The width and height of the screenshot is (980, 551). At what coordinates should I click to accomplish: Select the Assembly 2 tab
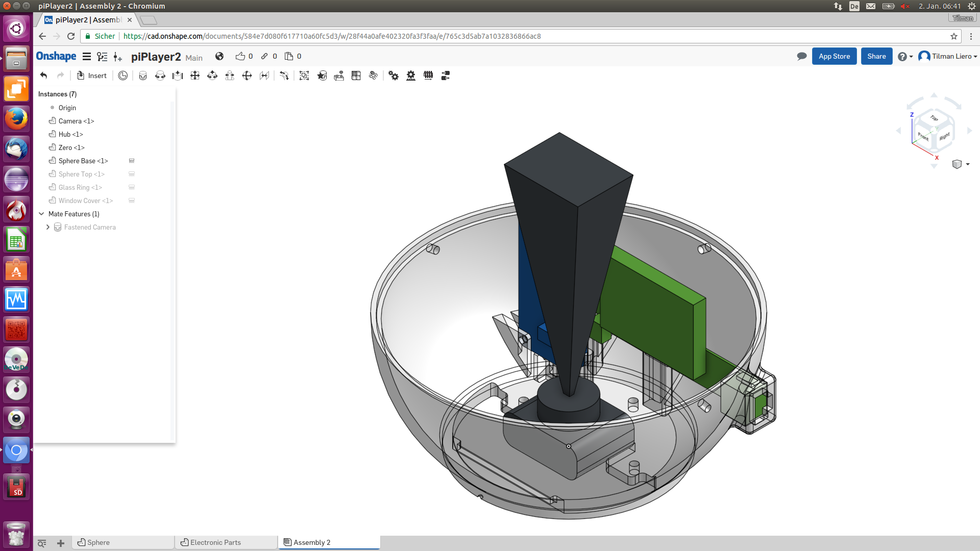click(x=329, y=542)
